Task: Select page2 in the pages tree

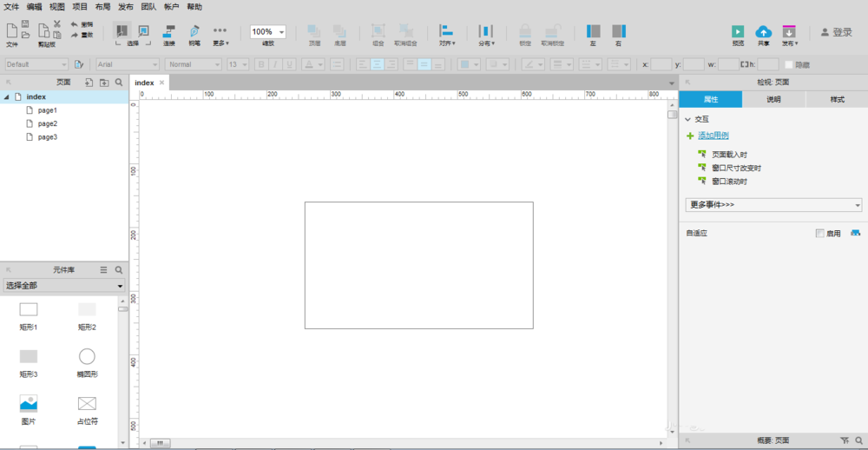Action: (47, 123)
